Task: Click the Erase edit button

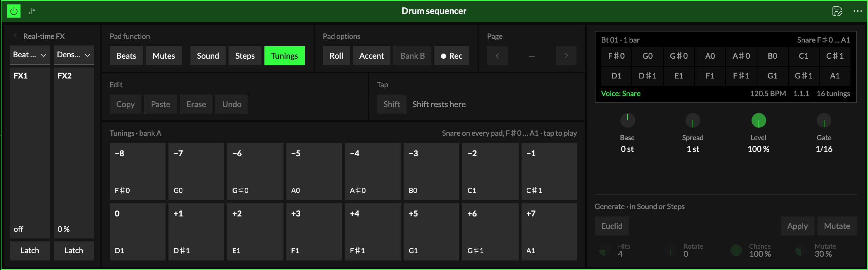Action: point(196,104)
